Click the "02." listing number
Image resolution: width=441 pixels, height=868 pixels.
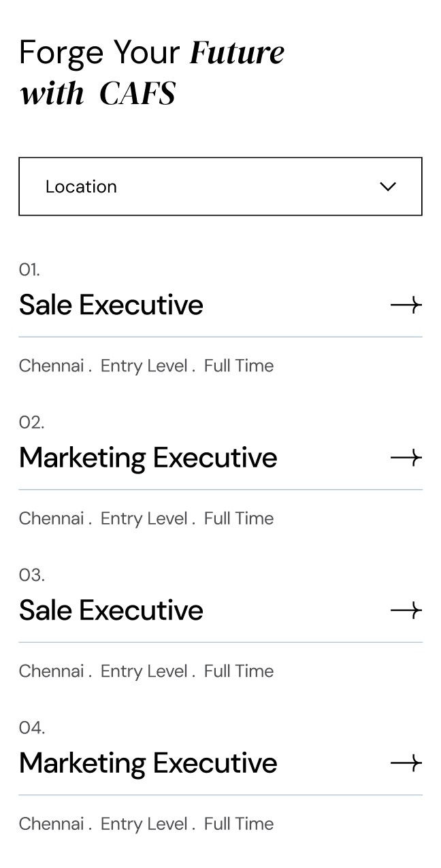[31, 422]
